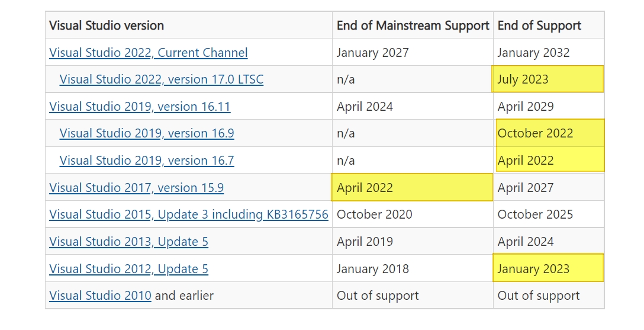Click the October 2025 end of support cell
The image size is (644, 330).
(535, 214)
